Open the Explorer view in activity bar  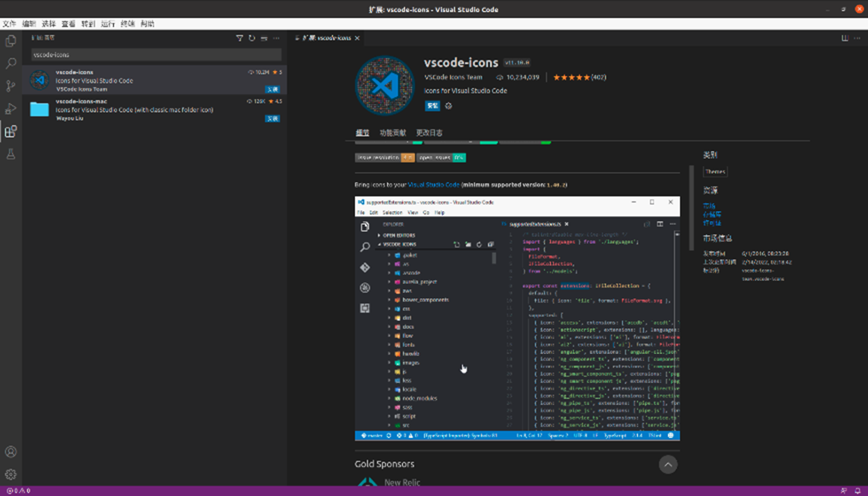tap(10, 41)
